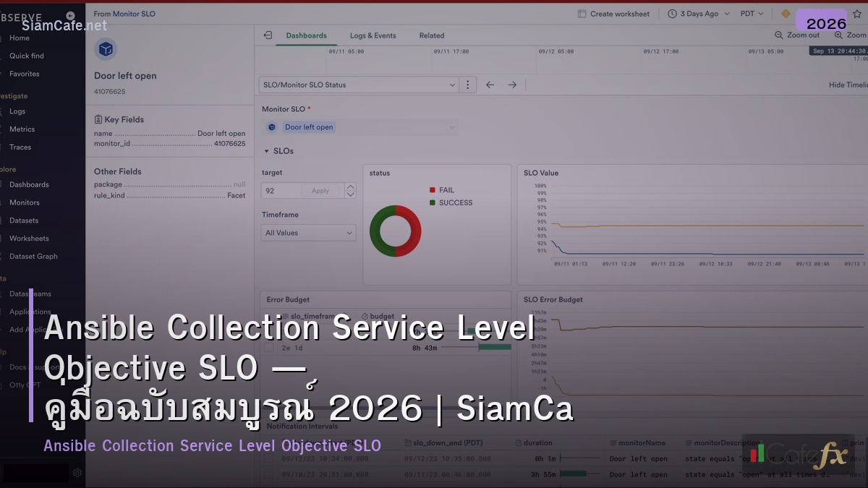
Task: Open the Related tab
Action: pyautogui.click(x=431, y=35)
